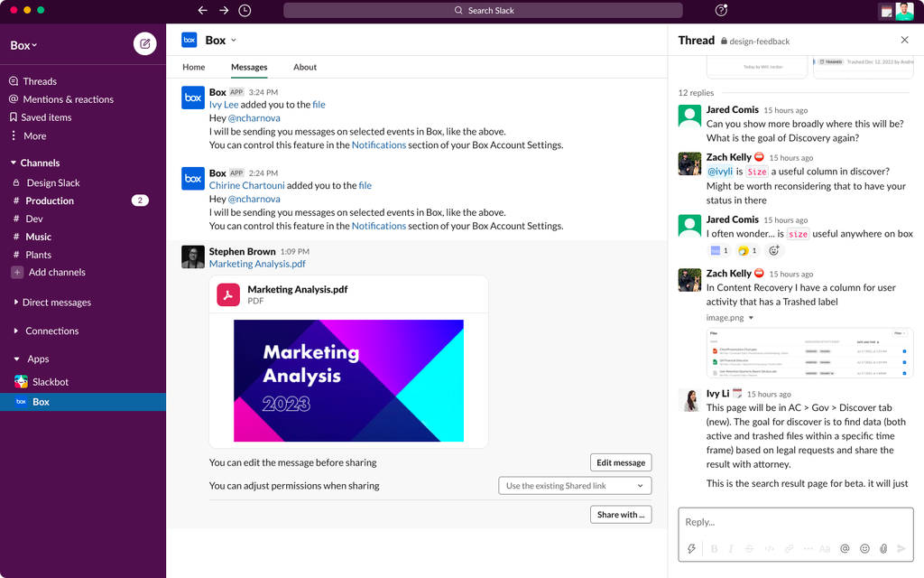Open the Marketing Analysis 2023 preview thumbnail

click(x=349, y=380)
